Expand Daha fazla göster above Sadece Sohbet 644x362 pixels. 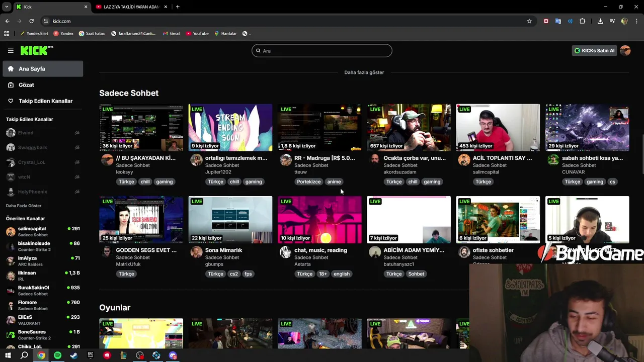tap(364, 72)
